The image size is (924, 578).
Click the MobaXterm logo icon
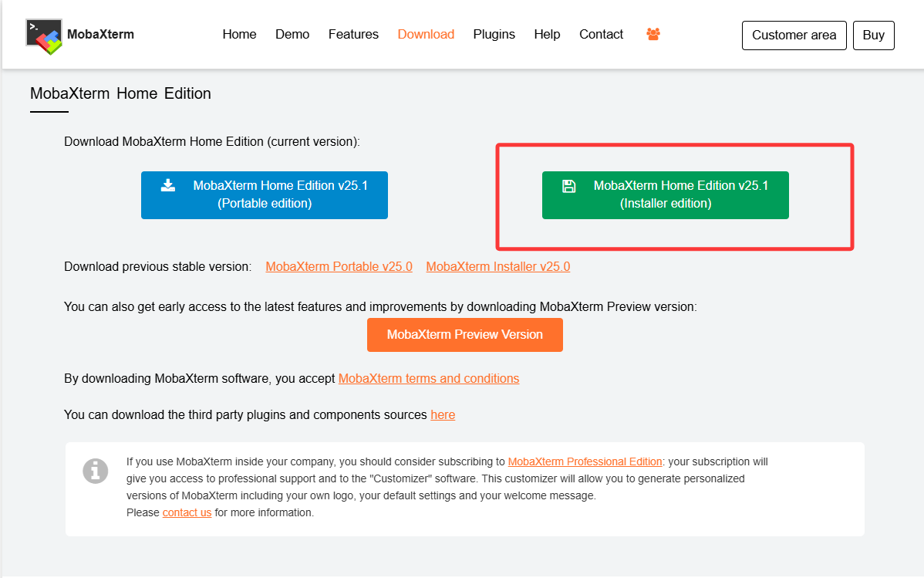[44, 36]
